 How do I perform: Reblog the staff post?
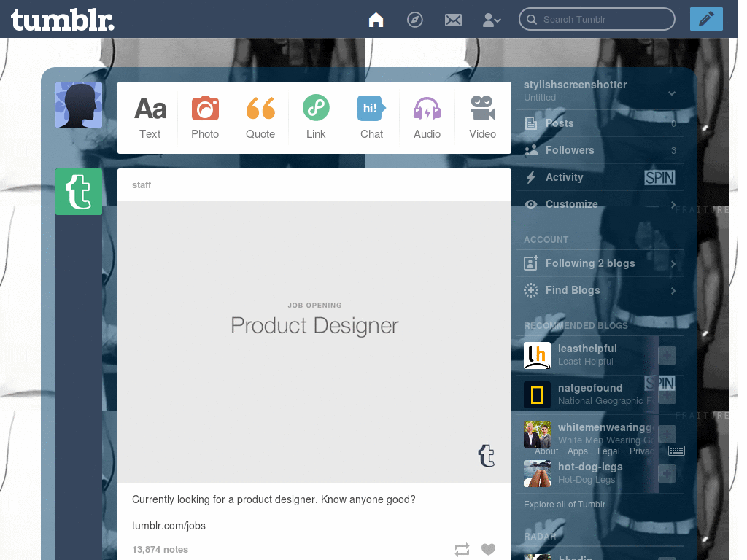[x=462, y=550]
